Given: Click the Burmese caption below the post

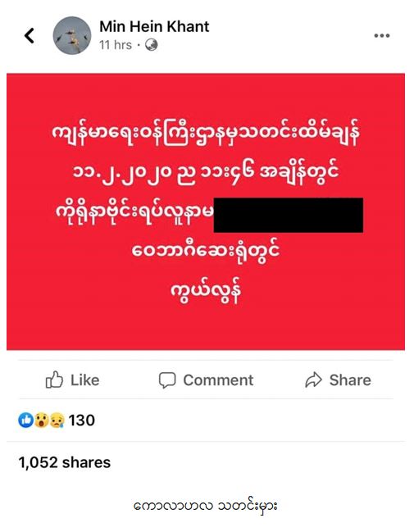Looking at the screenshot, I should pos(206,507).
